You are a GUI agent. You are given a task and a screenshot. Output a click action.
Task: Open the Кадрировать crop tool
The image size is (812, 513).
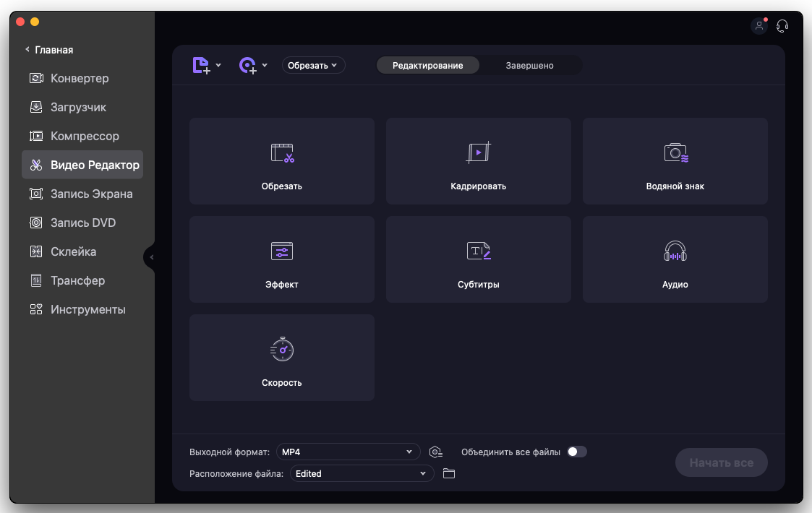(x=478, y=161)
